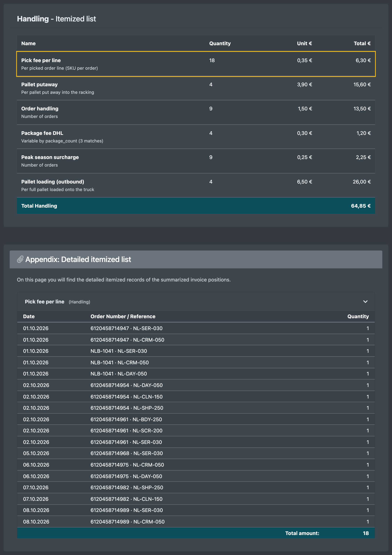Viewport: 392px width, 555px height.
Task: Click the Total € column header
Action: (x=362, y=44)
